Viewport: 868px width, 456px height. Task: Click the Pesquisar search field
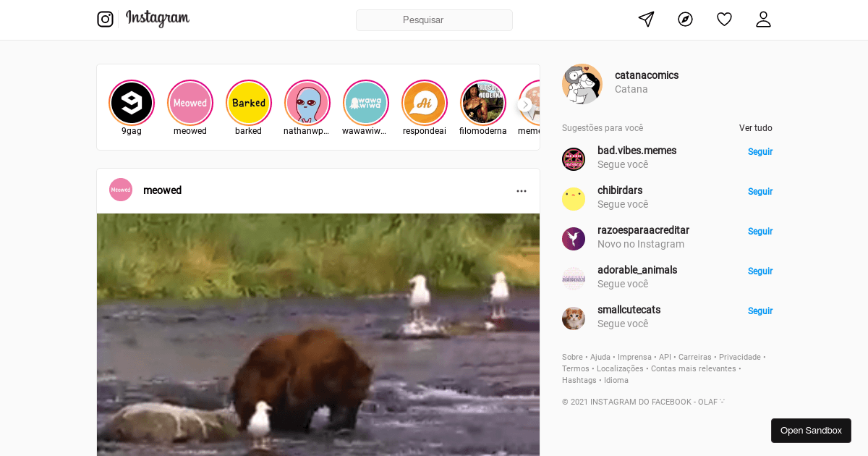click(x=434, y=20)
